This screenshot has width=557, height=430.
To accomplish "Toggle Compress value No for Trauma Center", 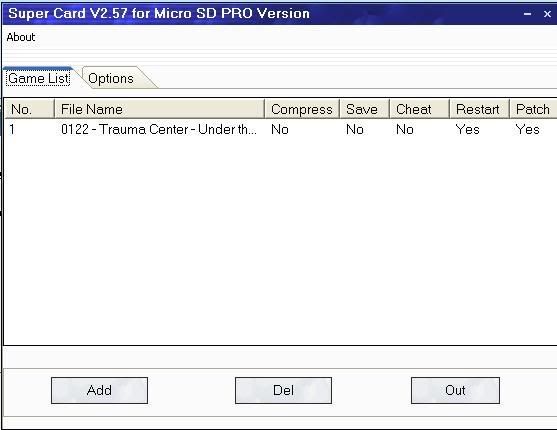I will pos(280,129).
